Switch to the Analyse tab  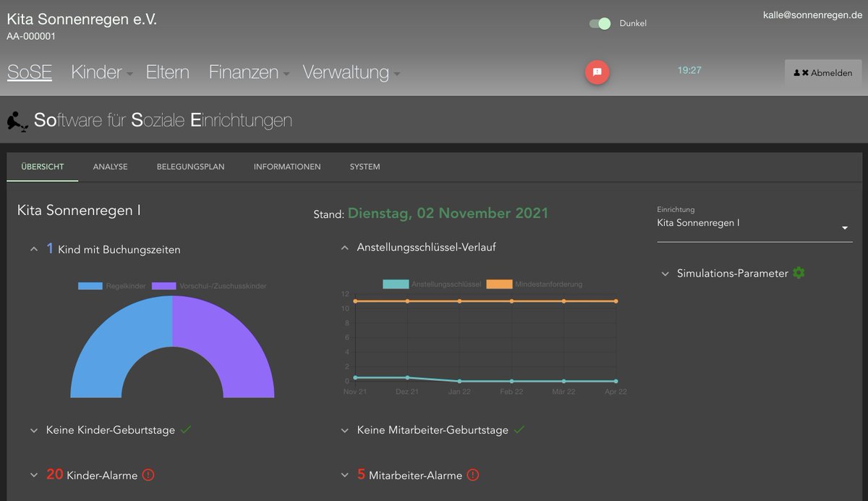pyautogui.click(x=110, y=167)
